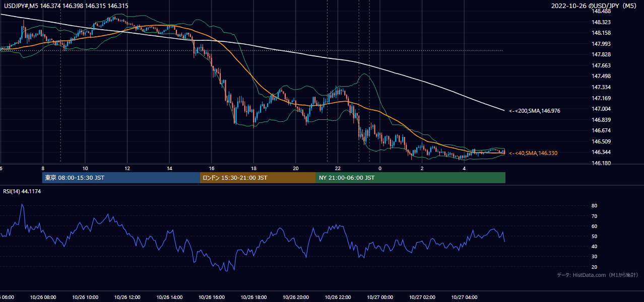Click the RSI axis level 80

tap(595, 206)
